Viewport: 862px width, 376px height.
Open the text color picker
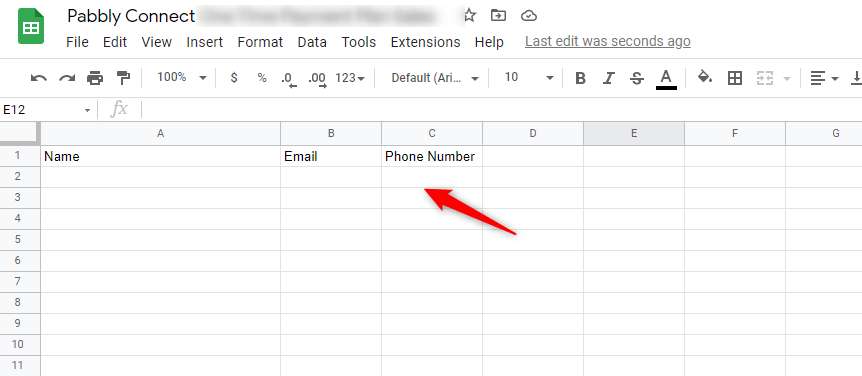click(x=666, y=78)
